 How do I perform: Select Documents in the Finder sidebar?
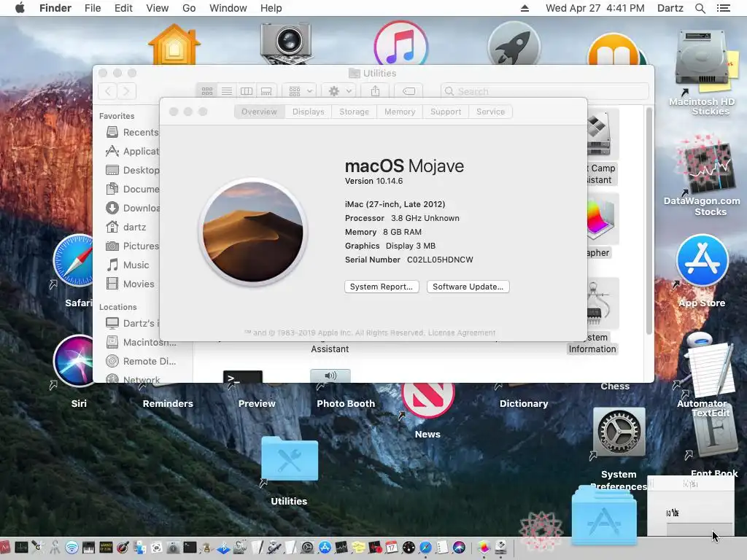point(132,189)
